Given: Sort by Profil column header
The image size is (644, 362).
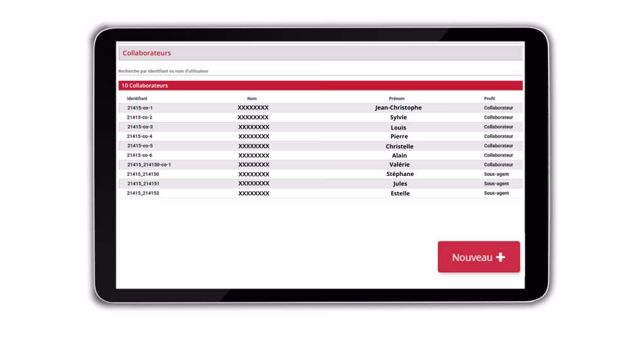Looking at the screenshot, I should (x=489, y=99).
